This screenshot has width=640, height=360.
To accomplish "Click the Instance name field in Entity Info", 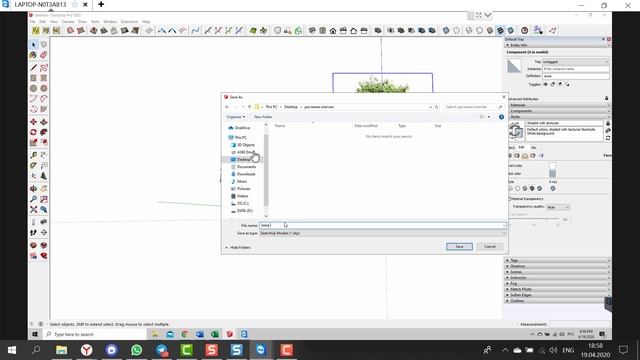I will (576, 69).
